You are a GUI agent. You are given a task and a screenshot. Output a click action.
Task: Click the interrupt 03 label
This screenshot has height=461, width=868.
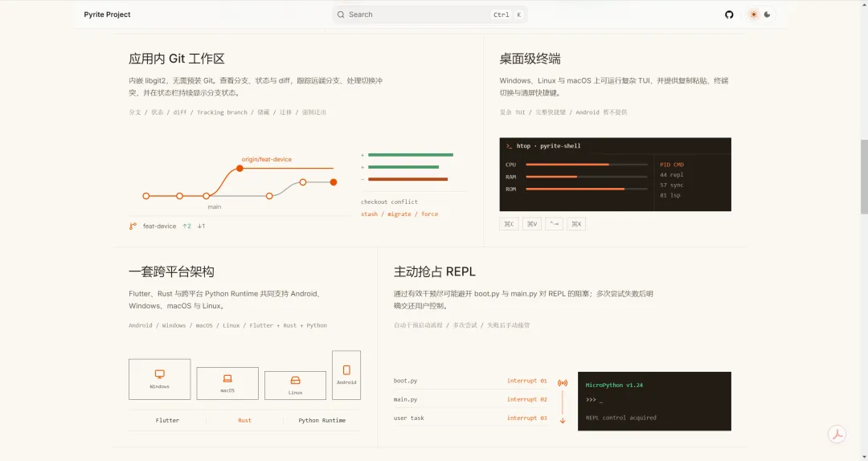click(x=527, y=418)
